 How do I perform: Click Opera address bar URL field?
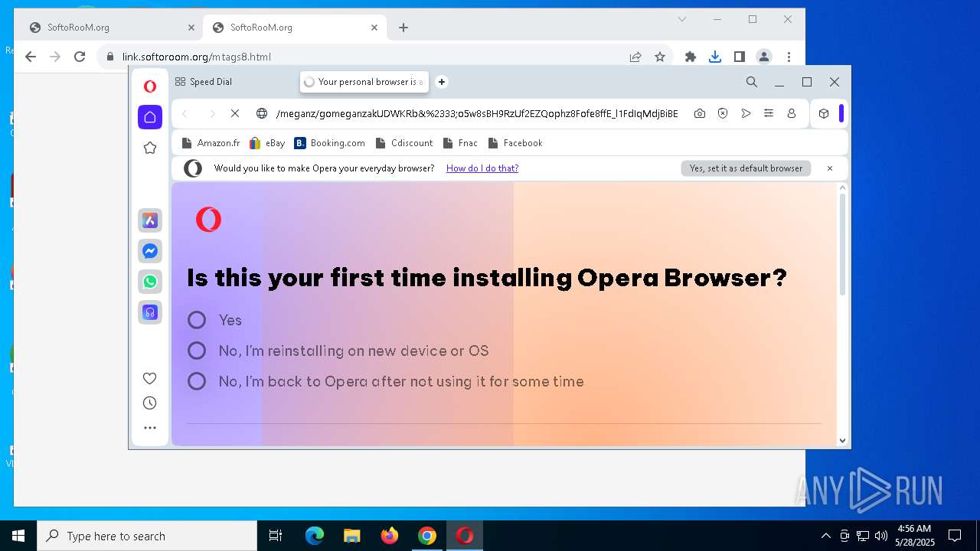click(x=477, y=113)
